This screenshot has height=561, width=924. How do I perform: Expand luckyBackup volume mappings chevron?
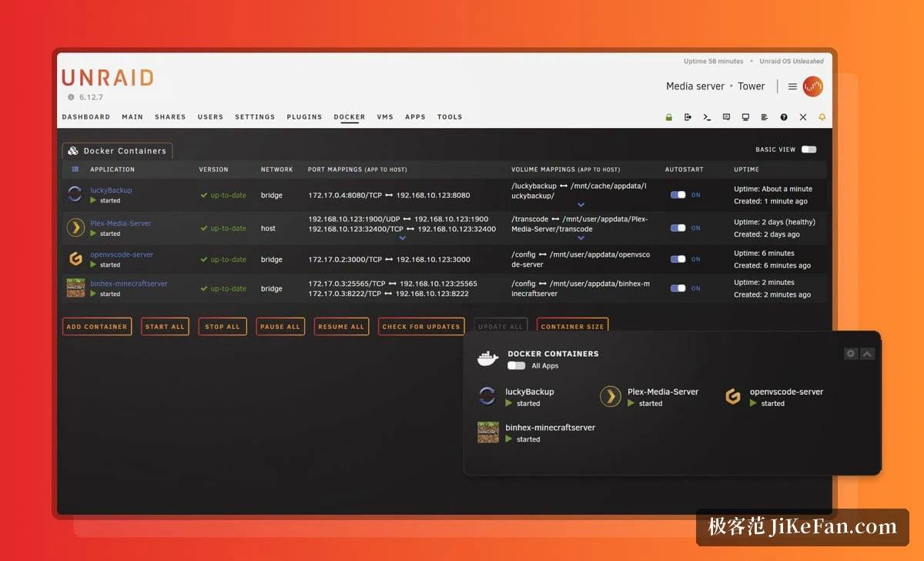coord(581,205)
